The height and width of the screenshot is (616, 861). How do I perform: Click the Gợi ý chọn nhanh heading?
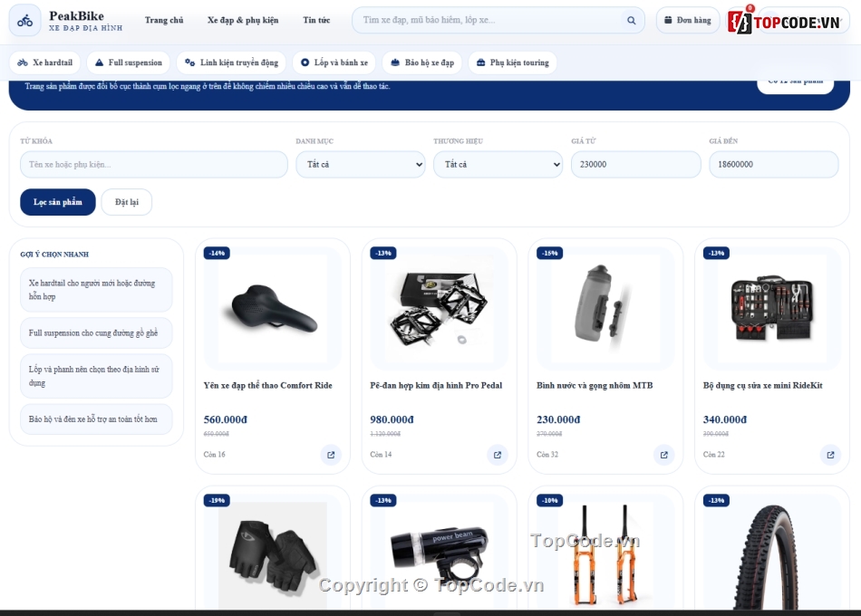[x=54, y=255]
